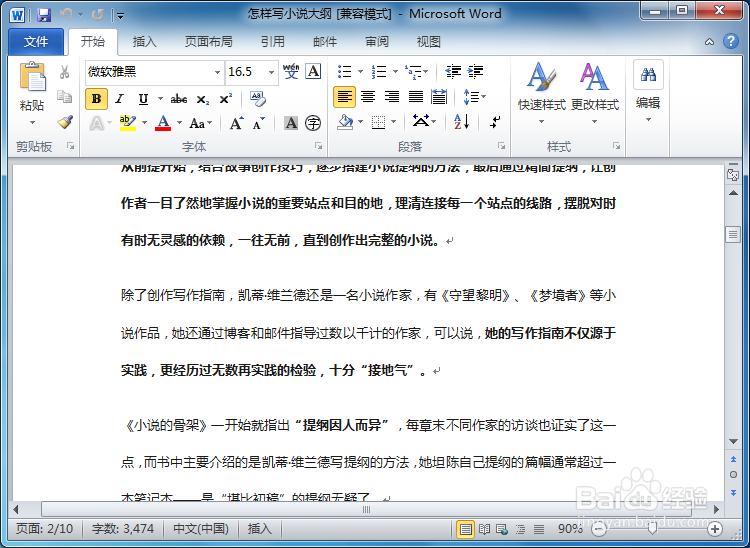Click the Clear Formatting icon

[x=258, y=99]
